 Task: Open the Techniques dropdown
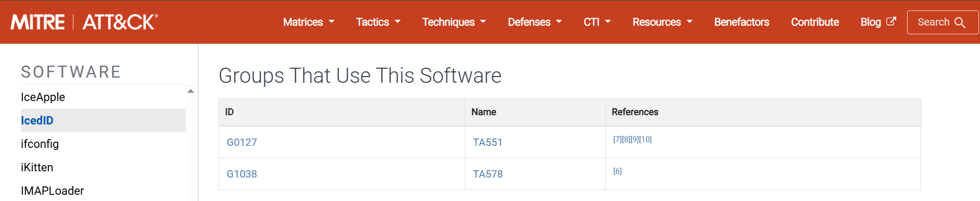coord(454,22)
